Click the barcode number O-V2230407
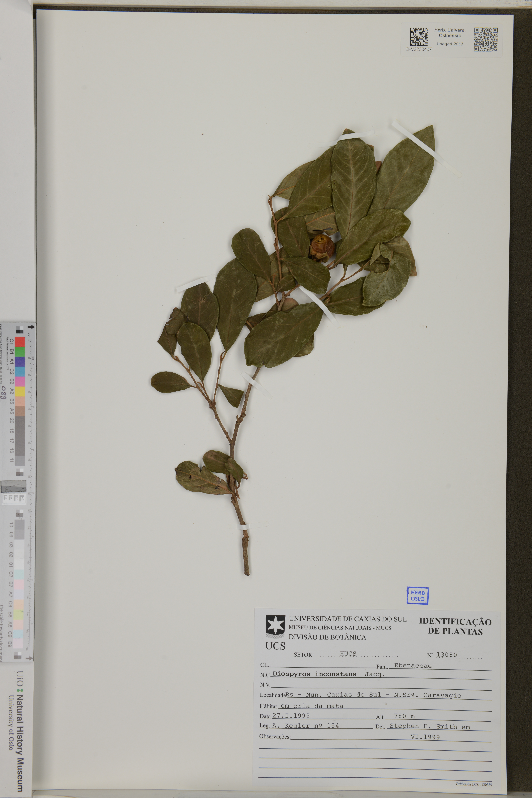 click(x=419, y=49)
